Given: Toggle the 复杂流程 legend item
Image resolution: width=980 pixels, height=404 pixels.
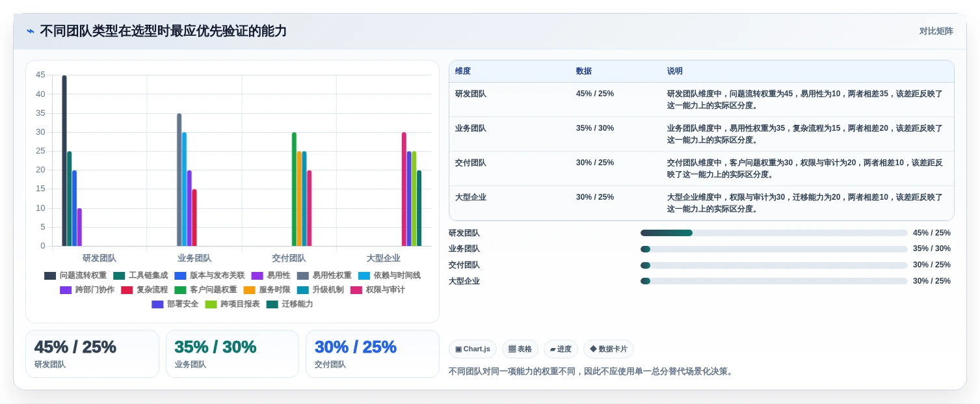Looking at the screenshot, I should (x=144, y=290).
